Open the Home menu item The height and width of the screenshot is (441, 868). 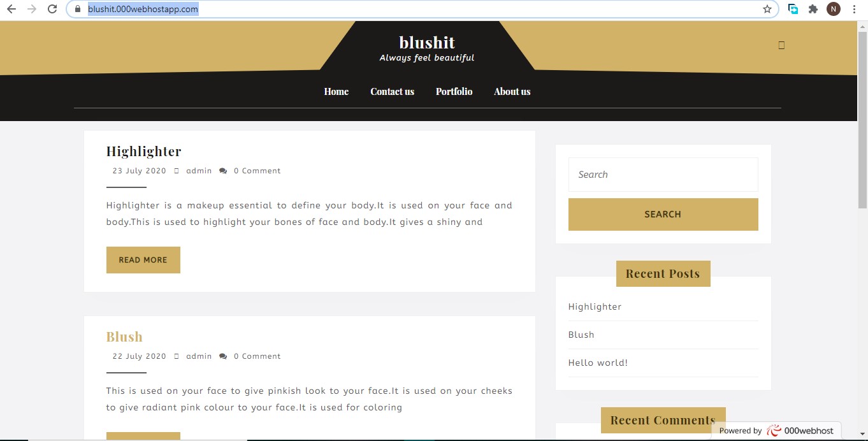pos(336,92)
